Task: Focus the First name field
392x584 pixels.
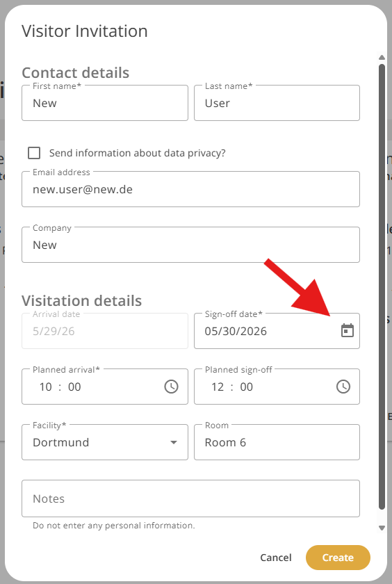Action: [x=105, y=103]
